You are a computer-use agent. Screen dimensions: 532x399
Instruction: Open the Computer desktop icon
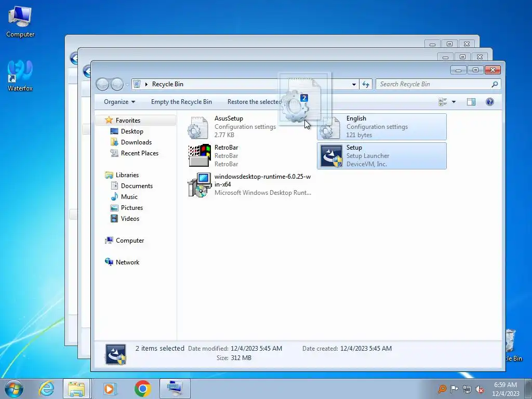tap(20, 21)
